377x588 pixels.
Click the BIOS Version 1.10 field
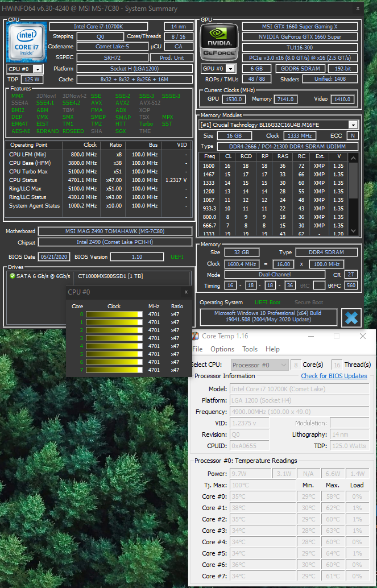[137, 257]
